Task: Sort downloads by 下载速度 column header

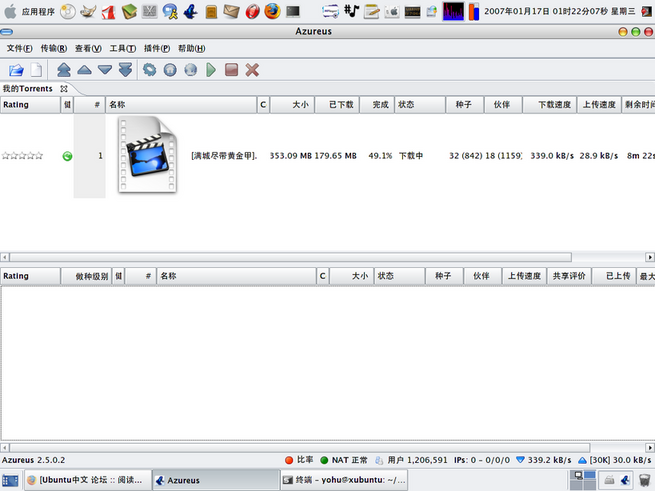Action: pos(550,104)
